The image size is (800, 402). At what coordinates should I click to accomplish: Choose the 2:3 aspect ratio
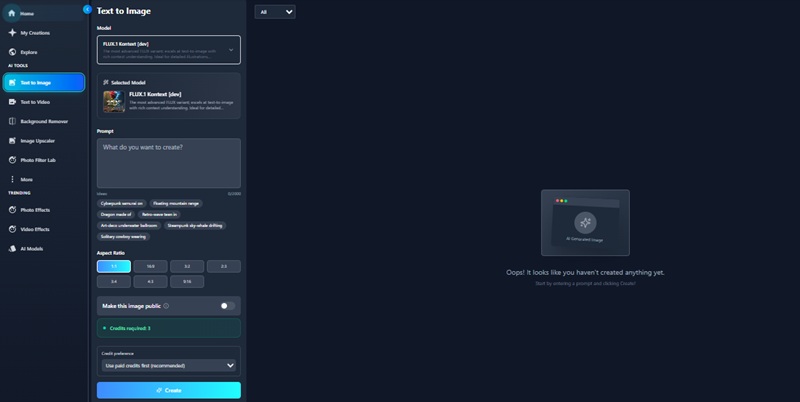coord(224,266)
